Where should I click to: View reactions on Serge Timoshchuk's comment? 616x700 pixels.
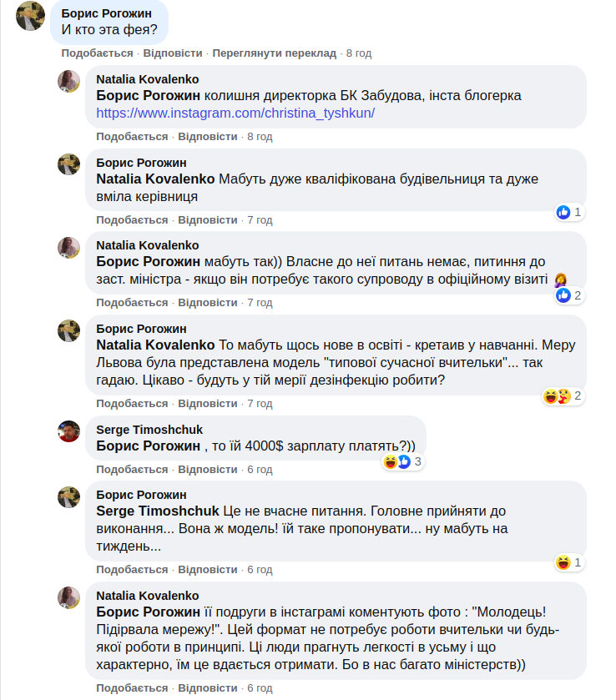403,461
